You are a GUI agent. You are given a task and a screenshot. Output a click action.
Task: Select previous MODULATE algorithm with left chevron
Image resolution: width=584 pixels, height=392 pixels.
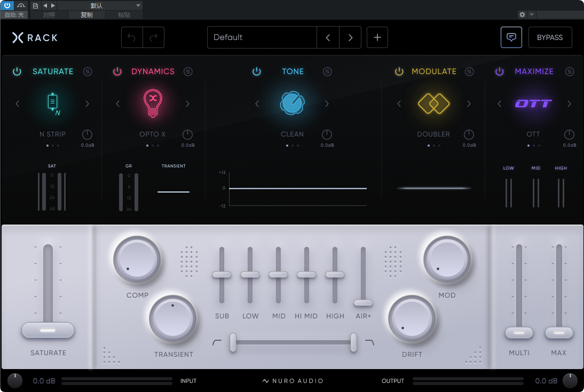pyautogui.click(x=399, y=104)
